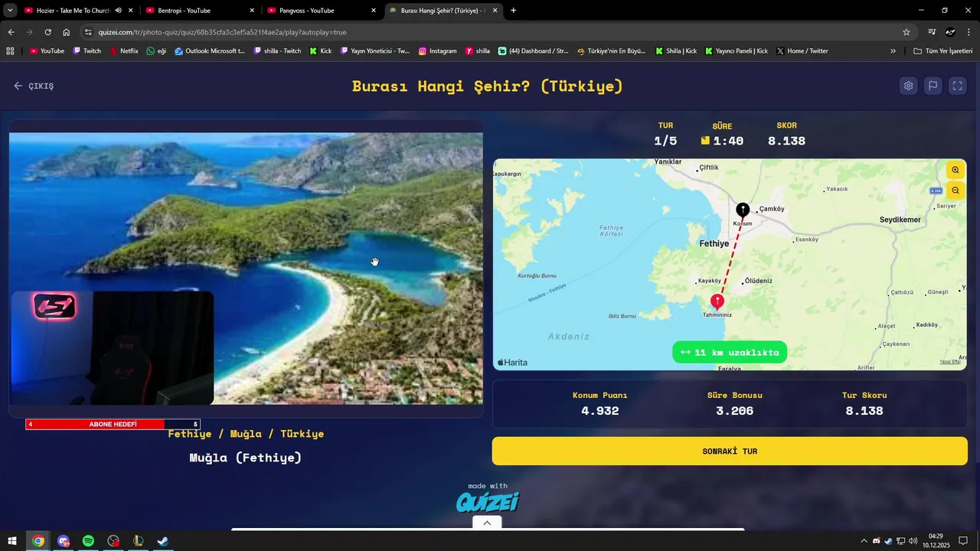Open Discord tray icon
Image resolution: width=980 pixels, height=551 pixels.
pyautogui.click(x=877, y=541)
